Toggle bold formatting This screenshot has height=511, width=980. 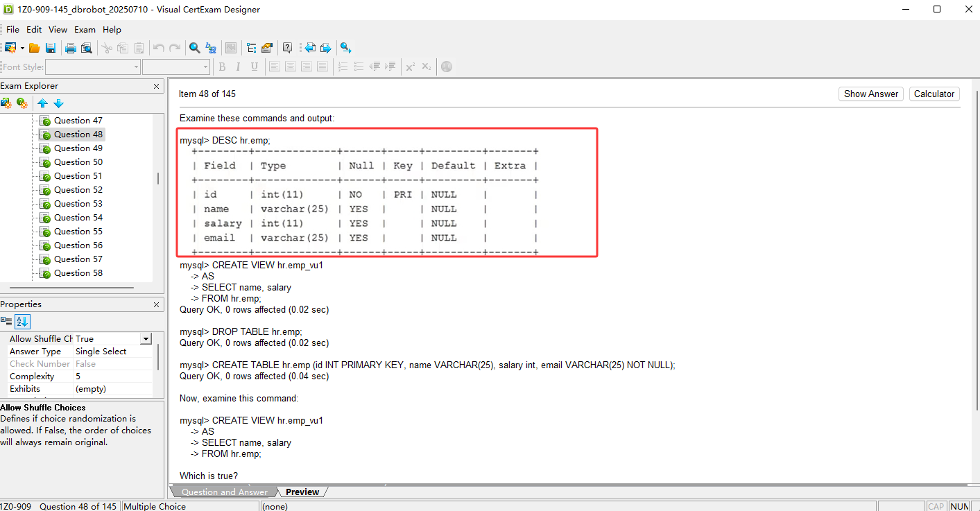click(222, 67)
